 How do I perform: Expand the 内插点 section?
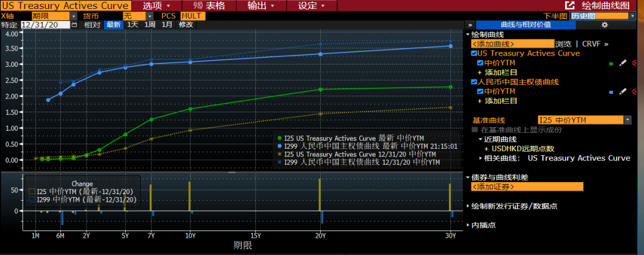coord(468,225)
